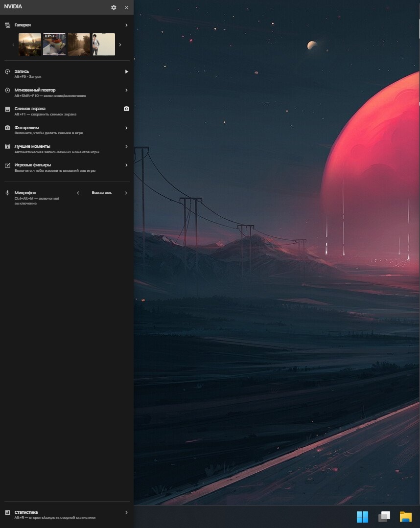This screenshot has height=528, width=420.
Task: Take a screenshot using the camera icon
Action: 126,109
